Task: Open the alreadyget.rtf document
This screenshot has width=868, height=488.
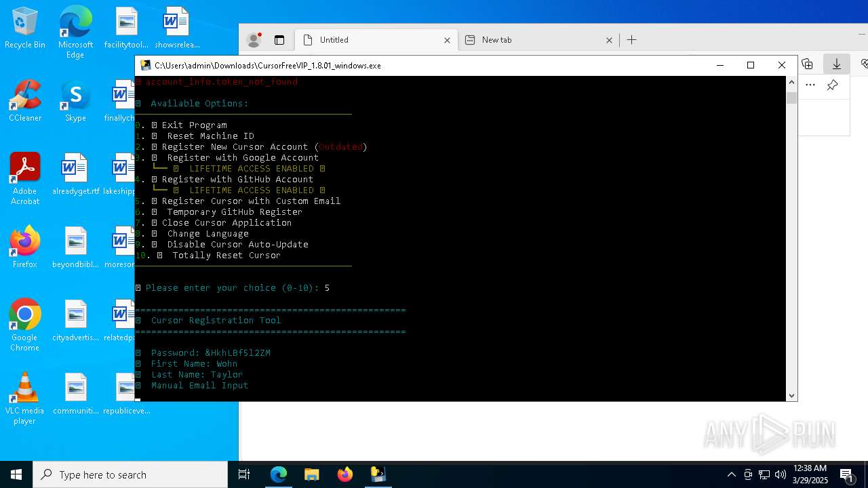Action: (x=75, y=175)
